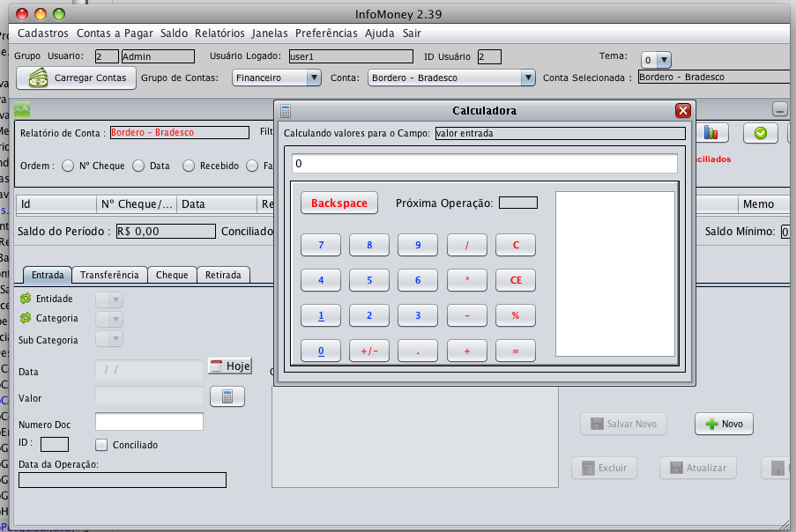
Task: Open the Ajuda menu
Action: (380, 33)
